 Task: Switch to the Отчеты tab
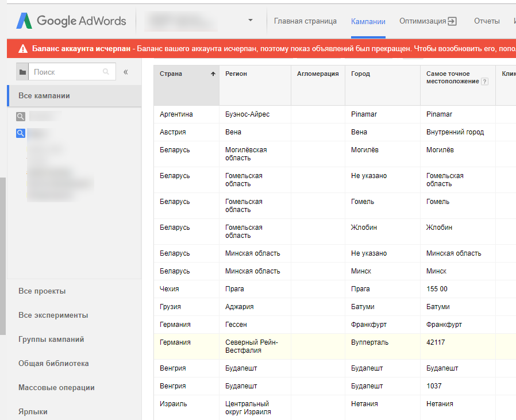(x=487, y=21)
